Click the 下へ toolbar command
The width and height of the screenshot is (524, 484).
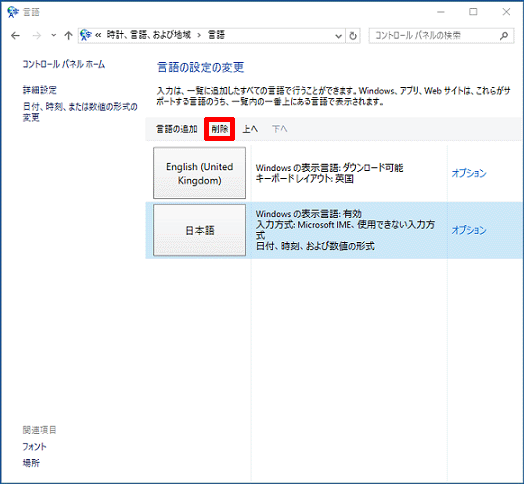coord(280,129)
